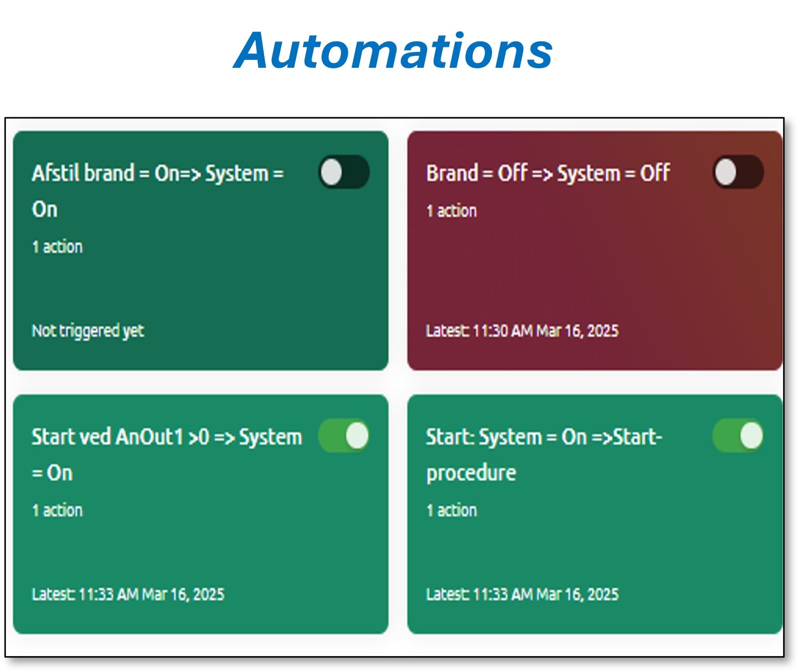
Task: Click latest 11:33 AM timestamp on AnOut1 card
Action: [128, 594]
